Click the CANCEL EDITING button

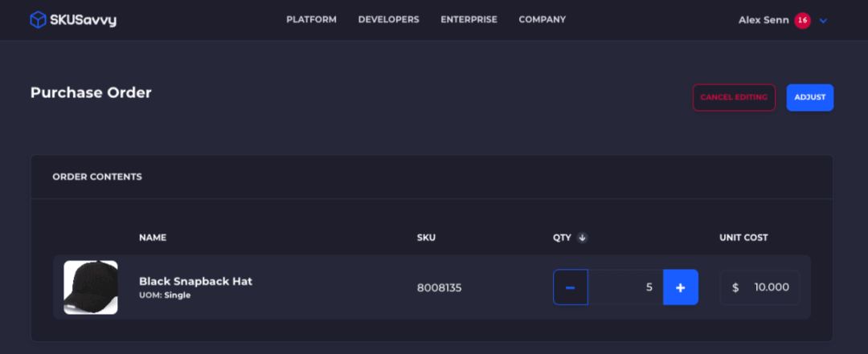734,97
